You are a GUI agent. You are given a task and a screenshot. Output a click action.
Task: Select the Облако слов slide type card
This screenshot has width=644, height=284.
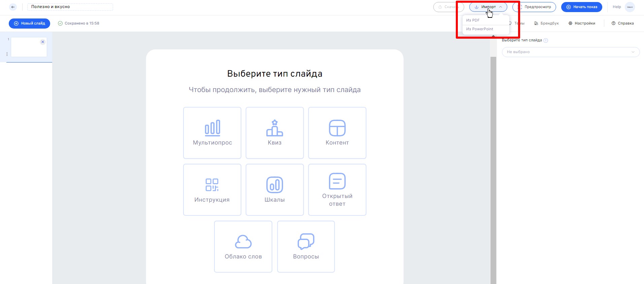(x=243, y=246)
